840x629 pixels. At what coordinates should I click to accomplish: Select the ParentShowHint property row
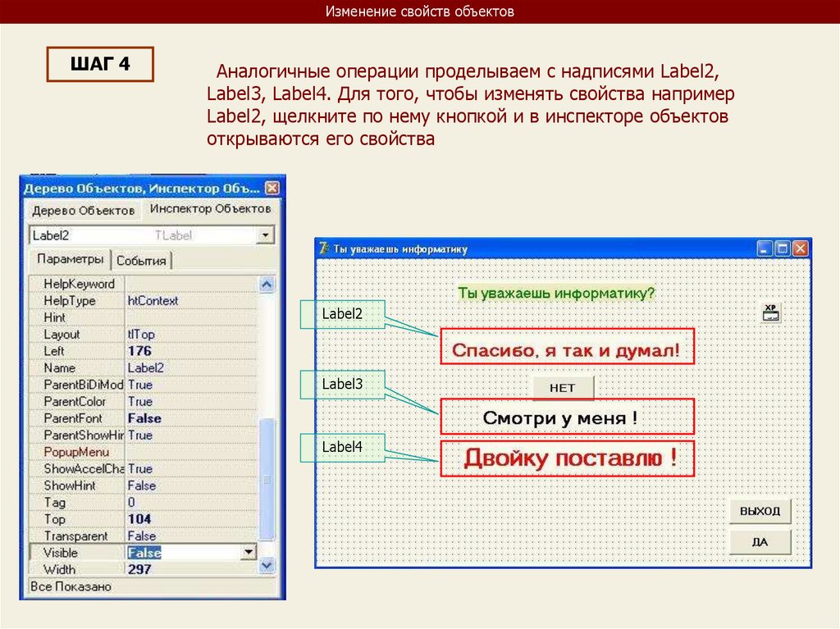point(144,435)
